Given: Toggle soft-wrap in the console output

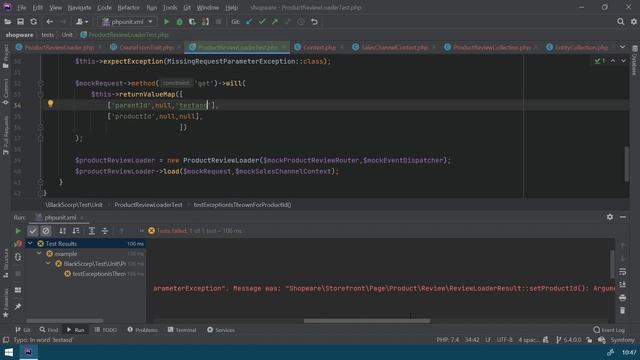Looking at the screenshot, I should coord(622,271).
